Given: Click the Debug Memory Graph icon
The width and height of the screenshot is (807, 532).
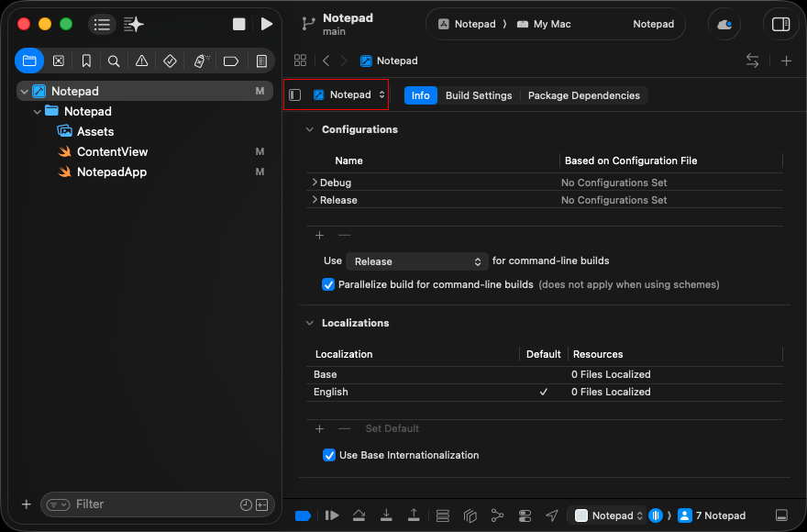Looking at the screenshot, I should pos(497,515).
